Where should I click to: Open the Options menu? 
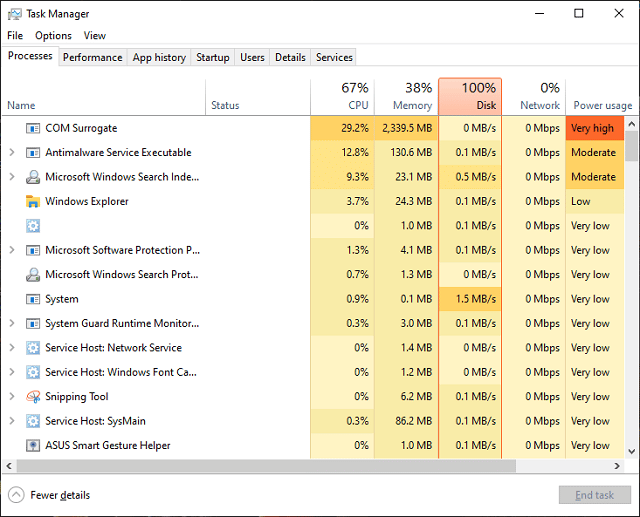tap(53, 36)
